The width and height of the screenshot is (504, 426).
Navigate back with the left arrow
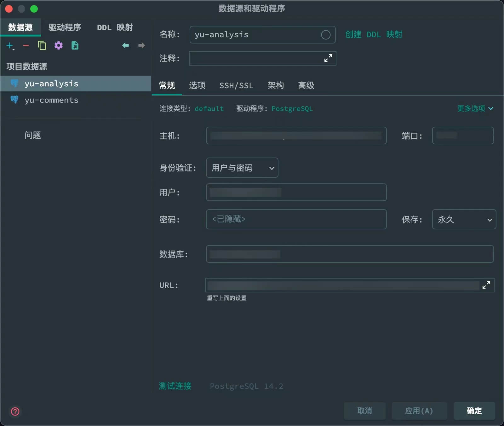[x=125, y=46]
